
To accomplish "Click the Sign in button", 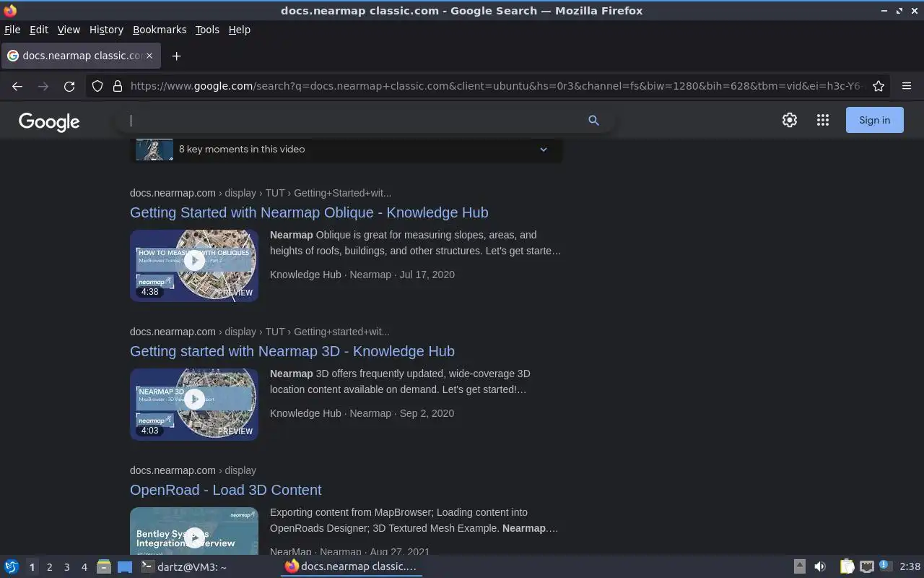I will (874, 120).
